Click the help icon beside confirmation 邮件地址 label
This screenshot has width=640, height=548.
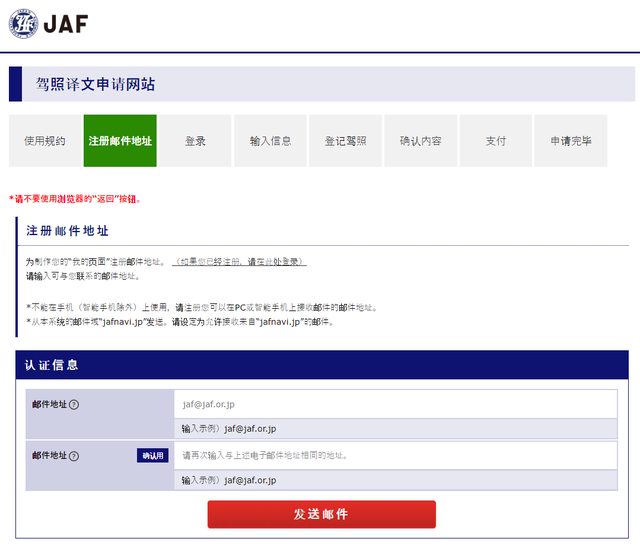[x=74, y=456]
